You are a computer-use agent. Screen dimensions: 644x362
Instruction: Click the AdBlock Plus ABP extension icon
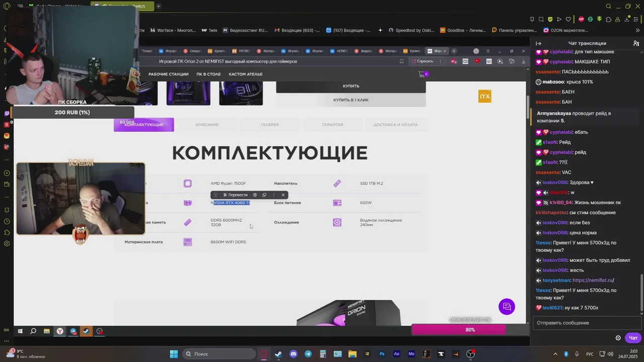(x=581, y=19)
